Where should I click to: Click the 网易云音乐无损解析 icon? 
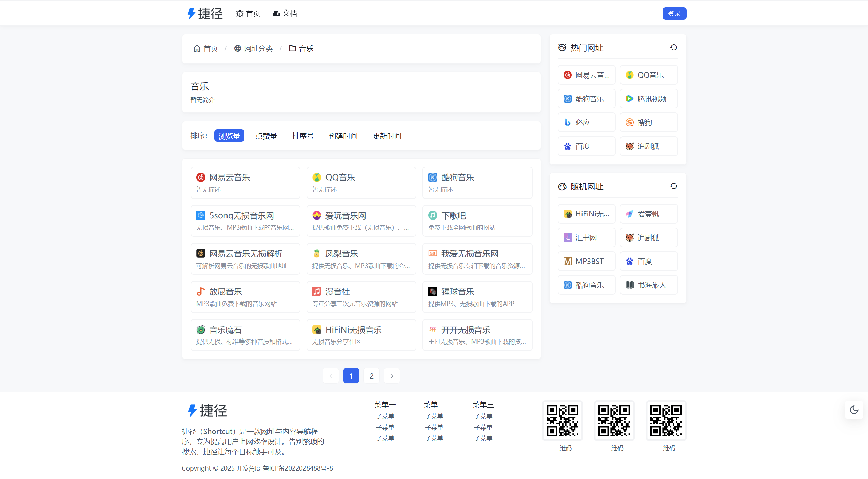click(201, 253)
